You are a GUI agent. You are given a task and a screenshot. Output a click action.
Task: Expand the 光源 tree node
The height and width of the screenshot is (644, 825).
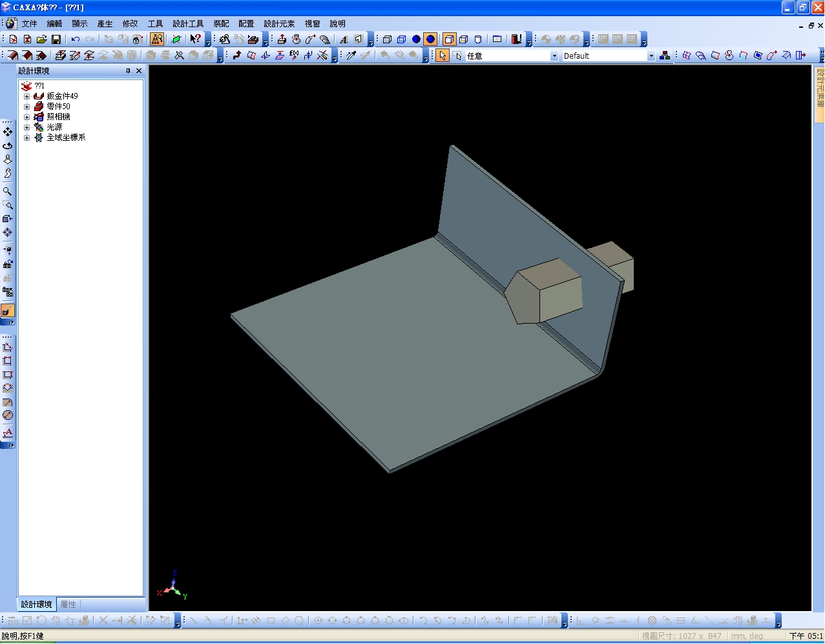pos(27,127)
